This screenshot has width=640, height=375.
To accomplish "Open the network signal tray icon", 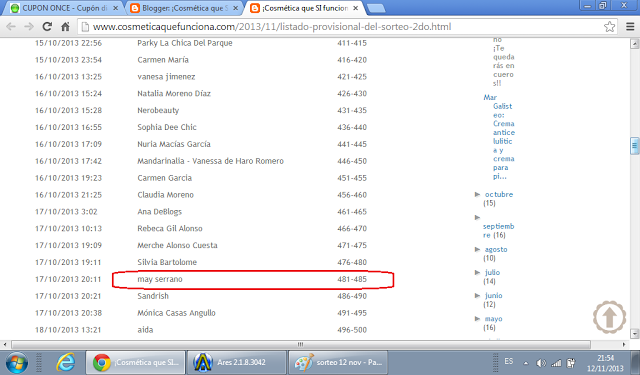I will [x=556, y=363].
